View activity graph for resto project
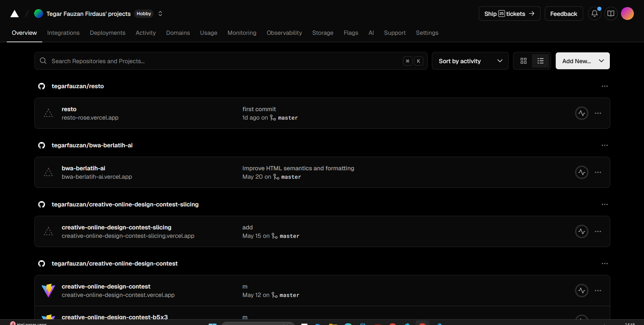644x325 pixels. (x=582, y=113)
